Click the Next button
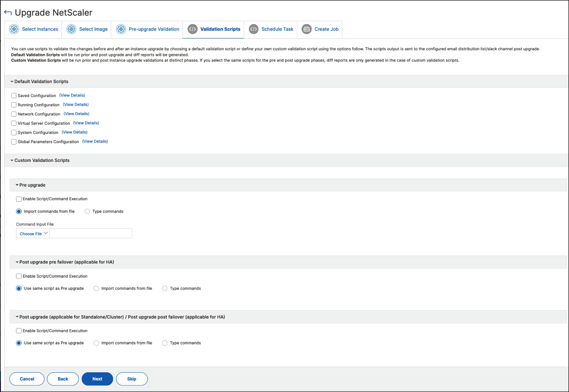 (x=98, y=379)
